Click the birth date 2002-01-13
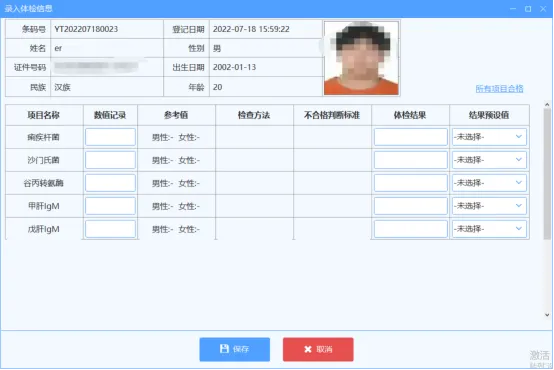The image size is (554, 370). coord(235,67)
